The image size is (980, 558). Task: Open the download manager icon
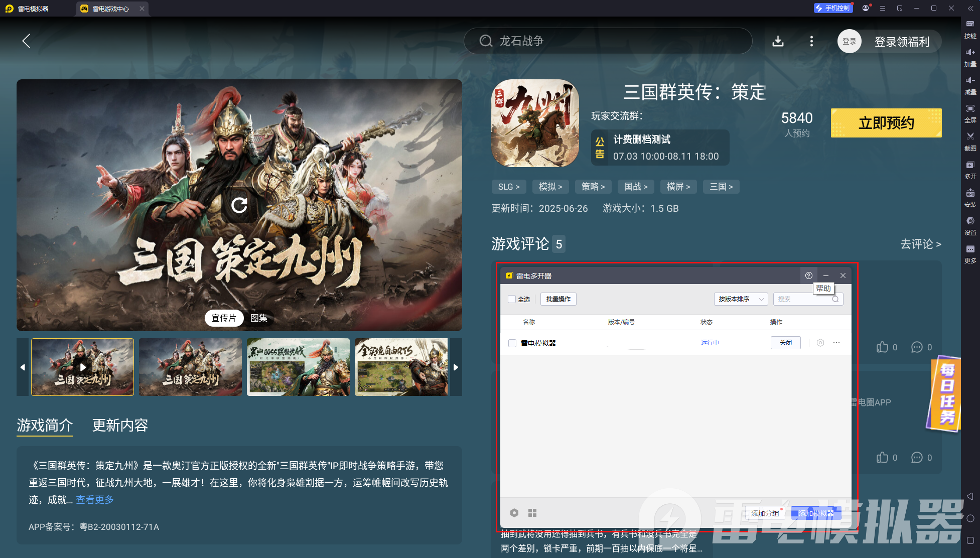(x=778, y=41)
